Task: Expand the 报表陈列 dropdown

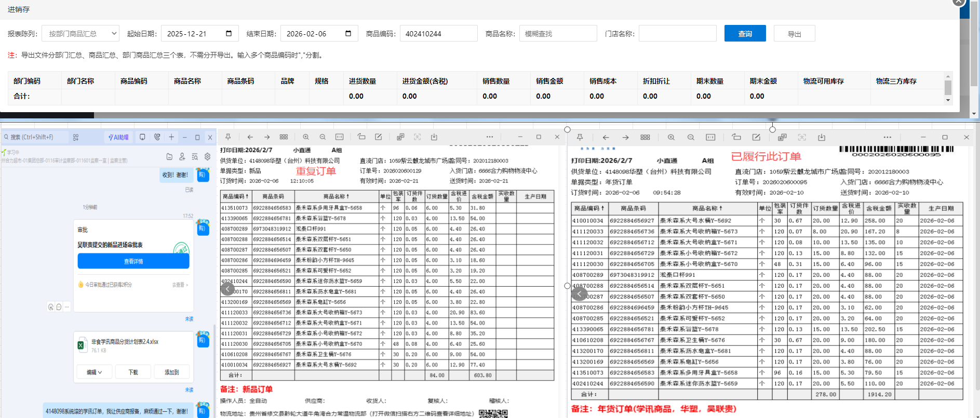Action: [x=80, y=34]
